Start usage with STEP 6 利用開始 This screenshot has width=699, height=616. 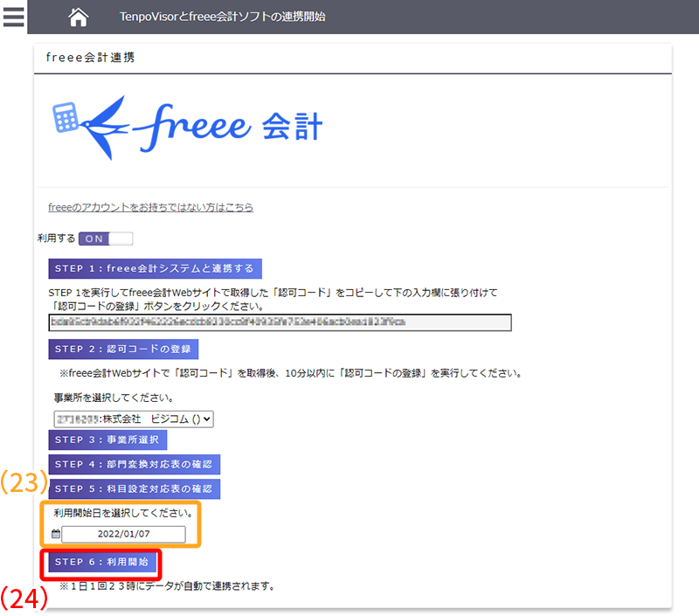coord(101,562)
